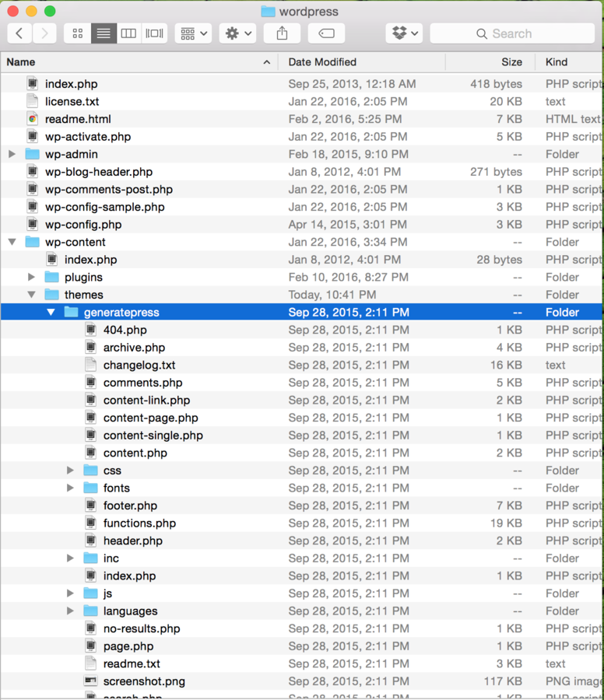Select archive.php in generatepress
The height and width of the screenshot is (700, 604).
click(134, 348)
